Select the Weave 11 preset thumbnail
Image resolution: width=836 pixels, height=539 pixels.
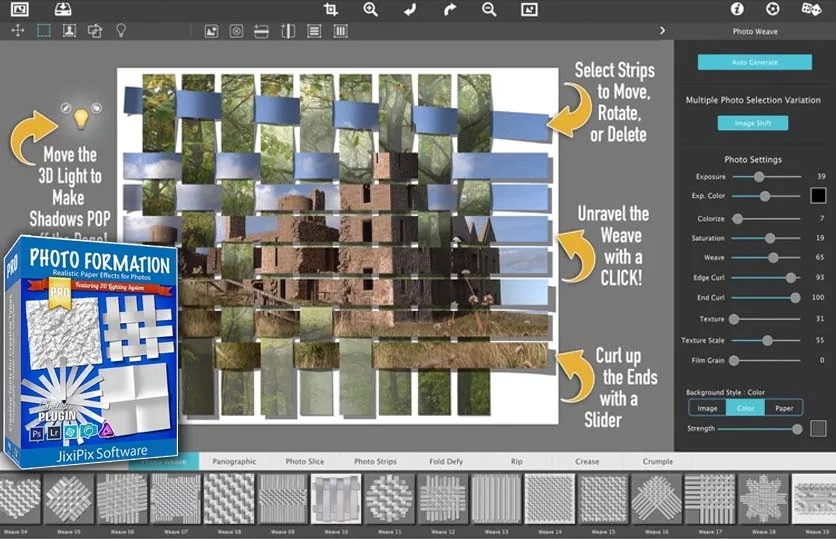coord(389,499)
